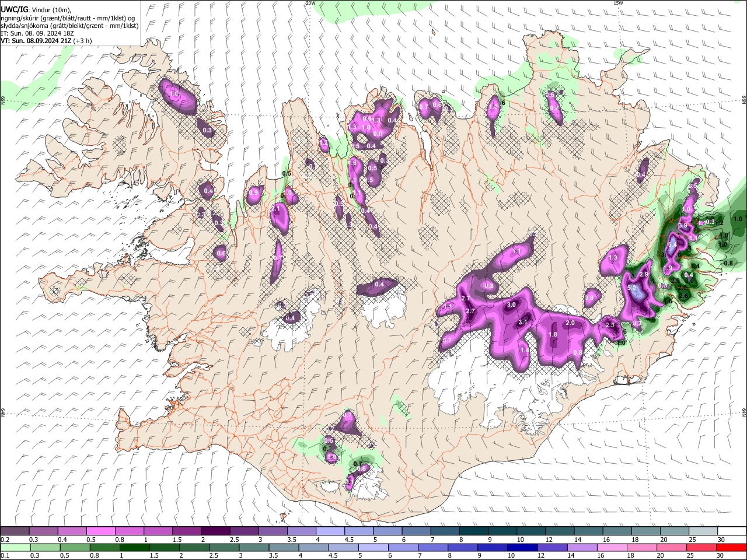The image size is (747, 560).
Task: Select upper scale swatch between 0.2 and 0.3
Action: (15, 531)
